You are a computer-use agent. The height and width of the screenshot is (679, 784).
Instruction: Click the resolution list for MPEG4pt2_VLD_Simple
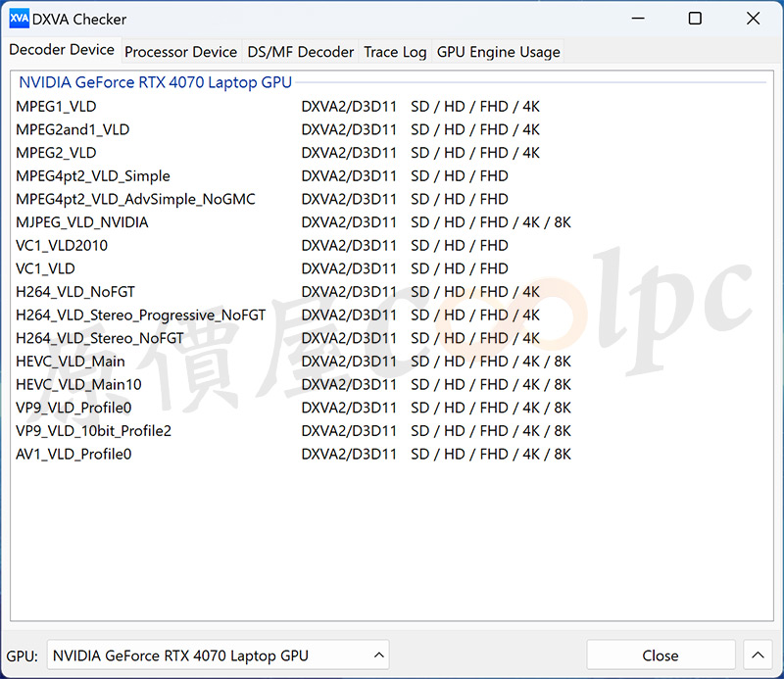click(x=460, y=176)
